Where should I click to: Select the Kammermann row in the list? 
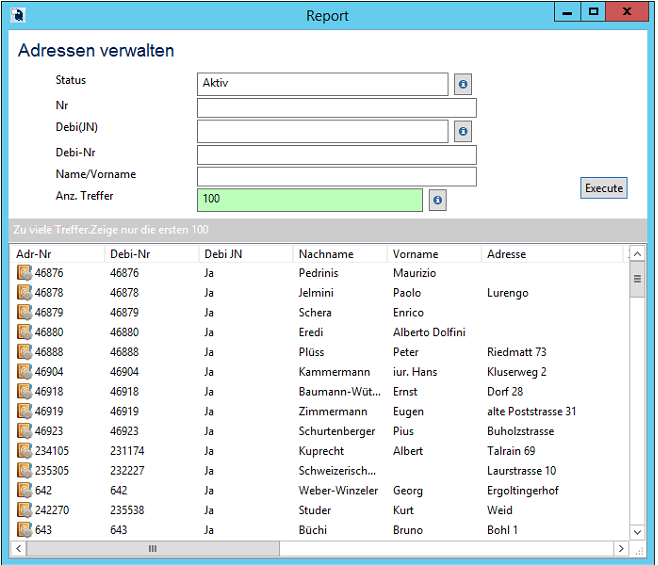pos(325,372)
